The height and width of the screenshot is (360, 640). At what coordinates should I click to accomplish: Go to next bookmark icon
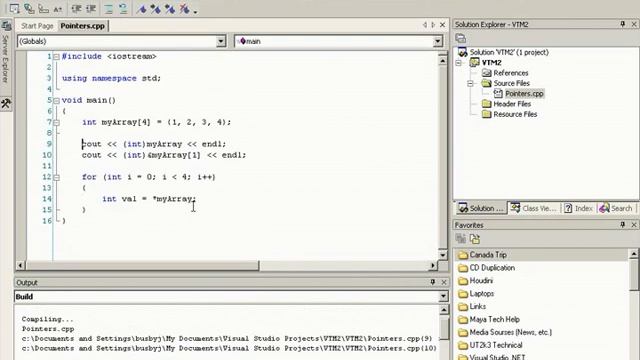click(156, 8)
